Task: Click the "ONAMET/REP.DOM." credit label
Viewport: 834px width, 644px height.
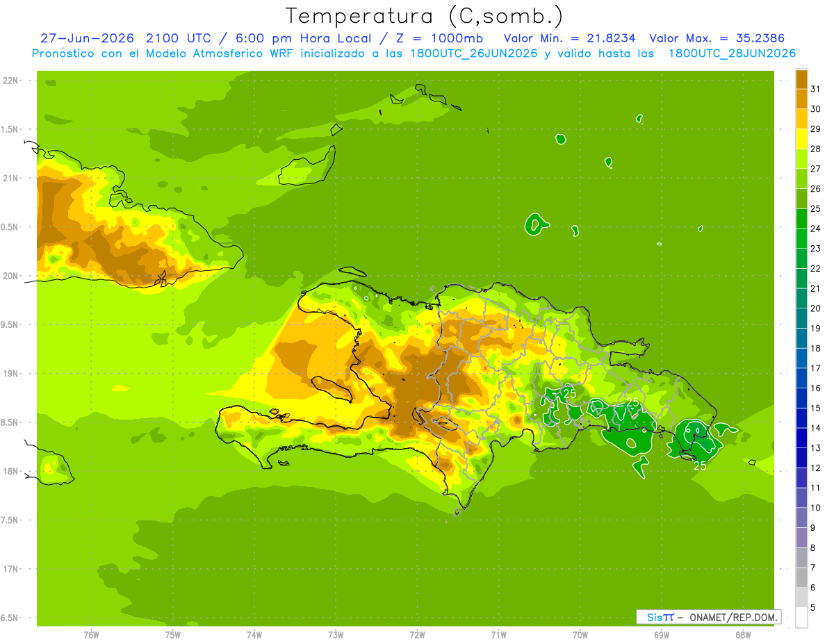Action: (733, 617)
